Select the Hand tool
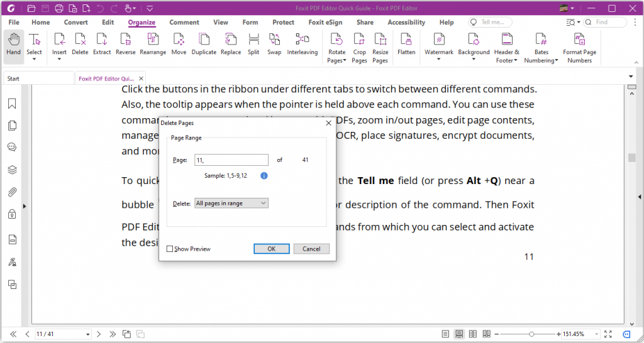The height and width of the screenshot is (343, 644). [x=14, y=45]
